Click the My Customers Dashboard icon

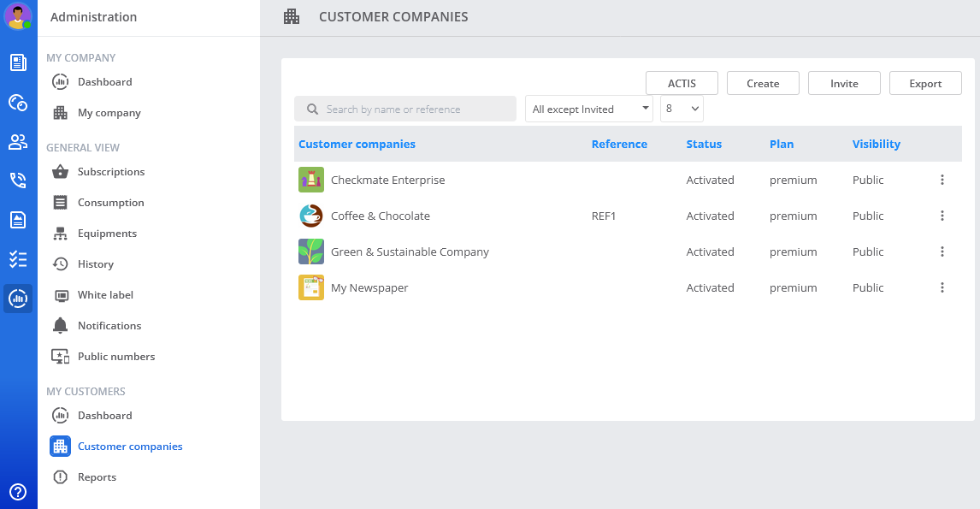pos(60,415)
